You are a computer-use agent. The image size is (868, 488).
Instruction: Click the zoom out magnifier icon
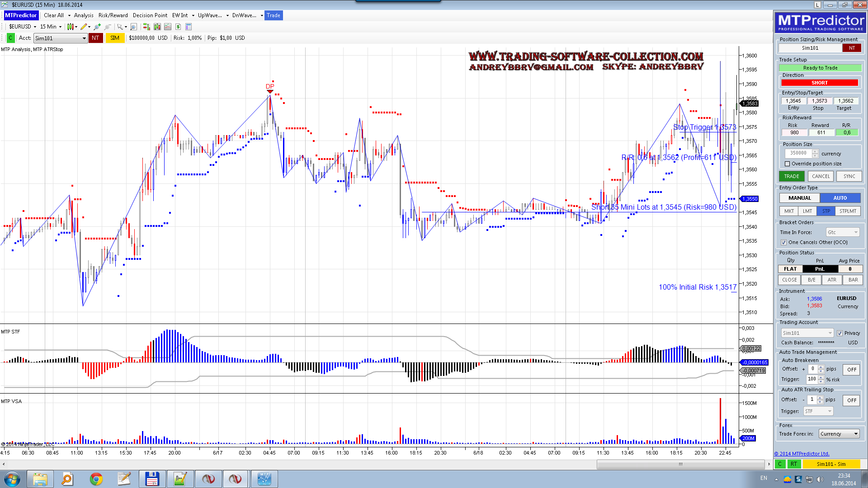(108, 27)
